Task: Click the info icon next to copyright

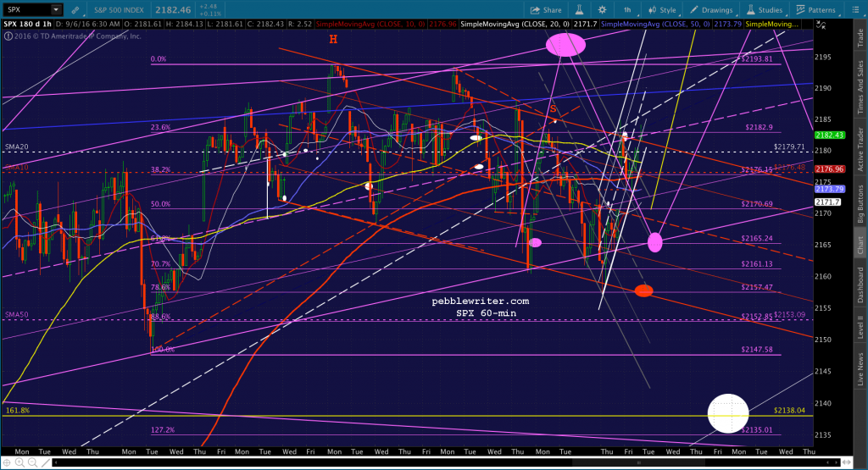Action: pyautogui.click(x=8, y=36)
